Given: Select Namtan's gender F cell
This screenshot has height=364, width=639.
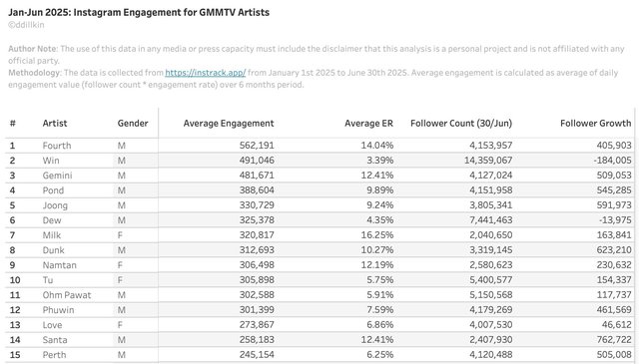Looking at the screenshot, I should point(120,265).
